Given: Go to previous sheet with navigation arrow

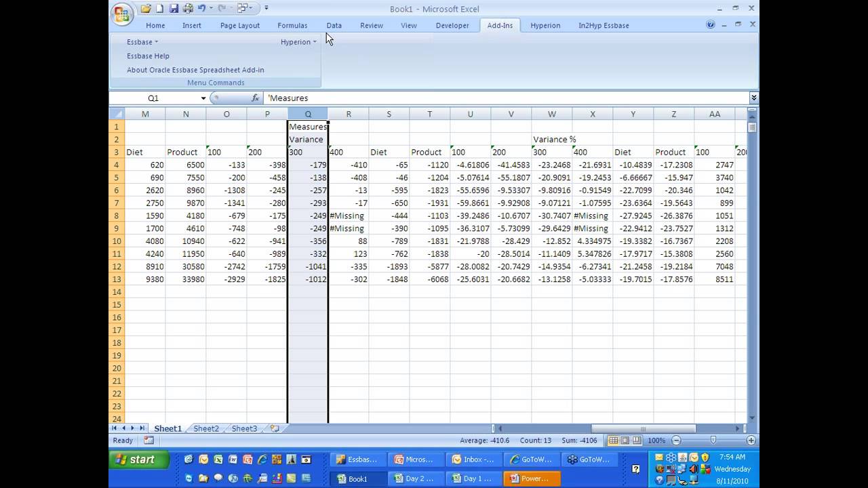Looking at the screenshot, I should (123, 428).
